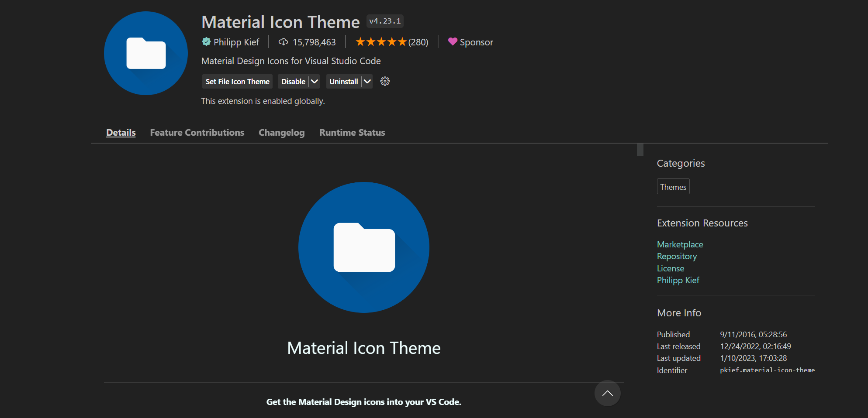The width and height of the screenshot is (868, 418).
Task: Click the rating count (280)
Action: 418,42
